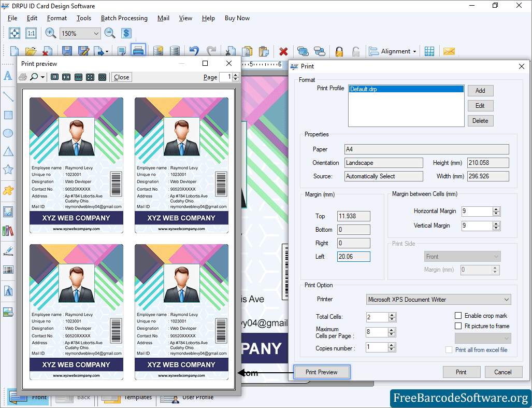Select the Rectangle shape tool

click(x=8, y=115)
